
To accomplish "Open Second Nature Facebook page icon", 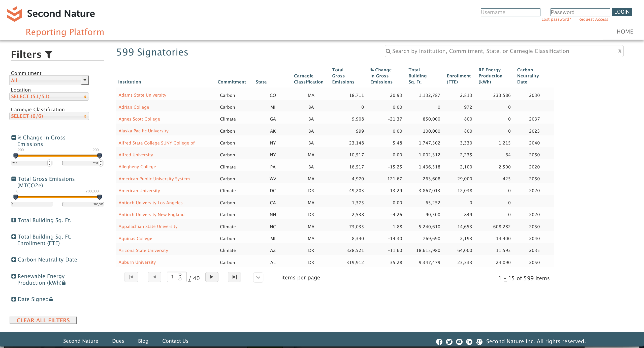I will click(x=439, y=341).
